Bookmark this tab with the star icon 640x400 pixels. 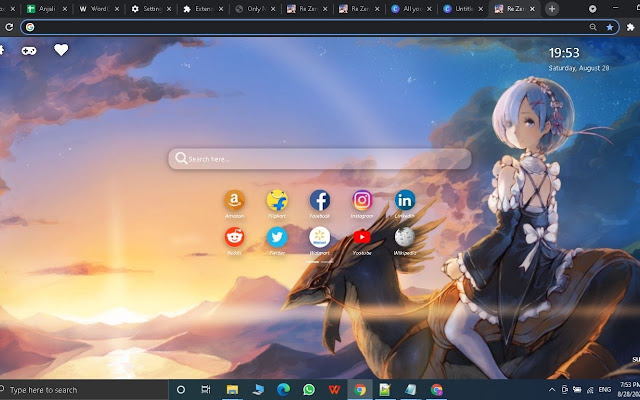point(610,27)
